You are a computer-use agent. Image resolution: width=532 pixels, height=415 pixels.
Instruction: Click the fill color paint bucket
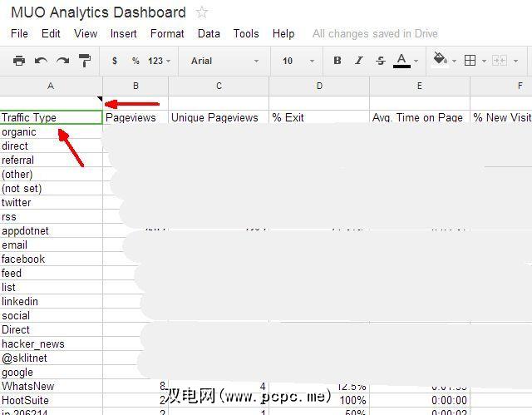tap(440, 59)
